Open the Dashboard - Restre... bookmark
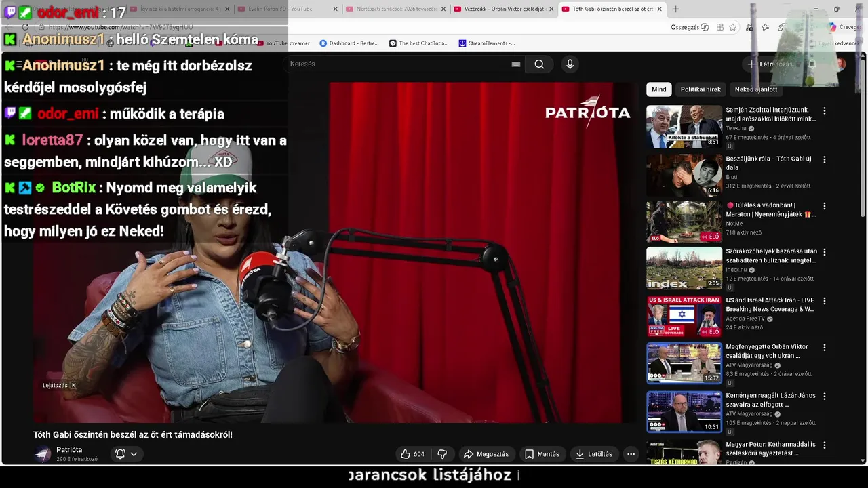 coord(349,43)
